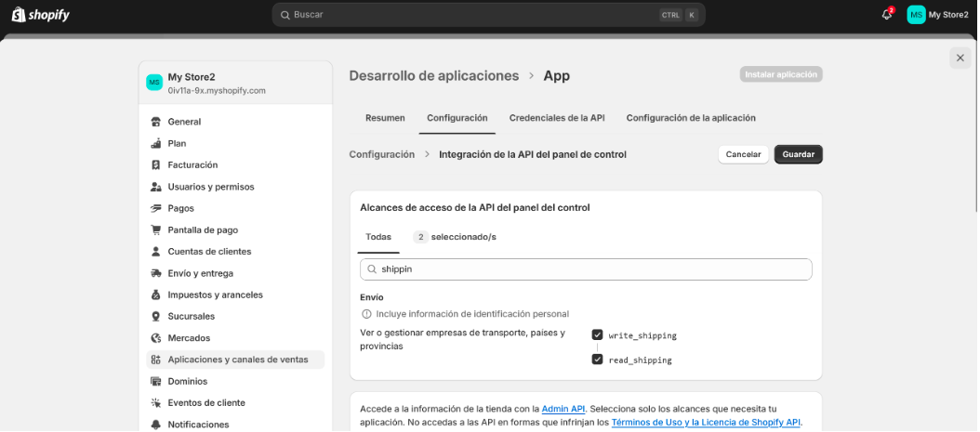
Task: Click the General store icon in the sidebar
Action: pos(156,122)
